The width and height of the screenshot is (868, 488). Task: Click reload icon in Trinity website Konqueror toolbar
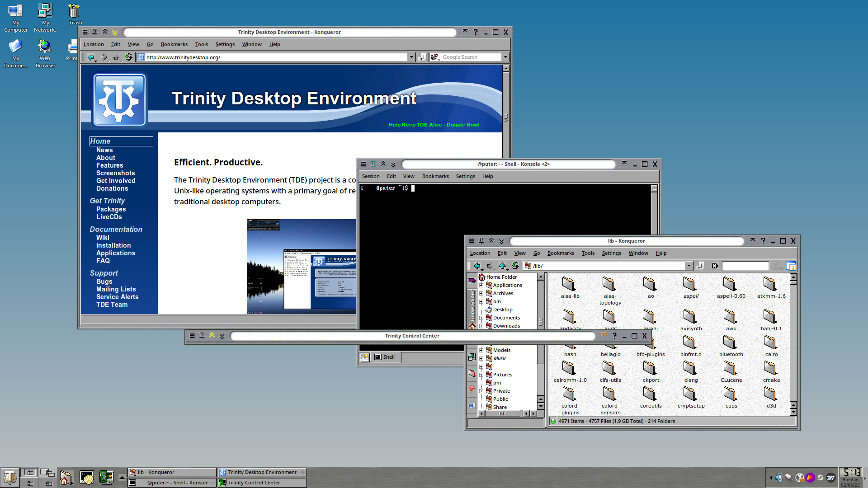129,57
